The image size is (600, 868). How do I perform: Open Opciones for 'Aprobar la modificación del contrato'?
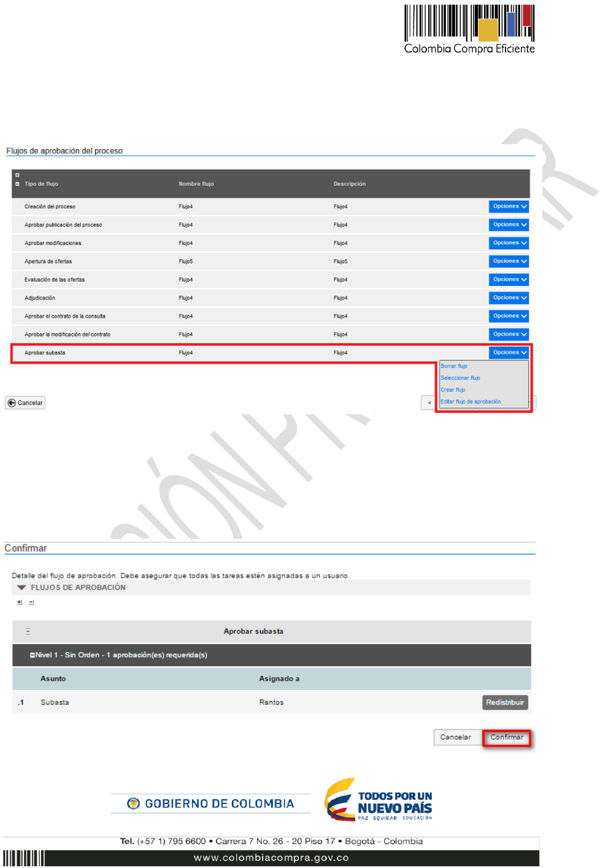click(509, 334)
